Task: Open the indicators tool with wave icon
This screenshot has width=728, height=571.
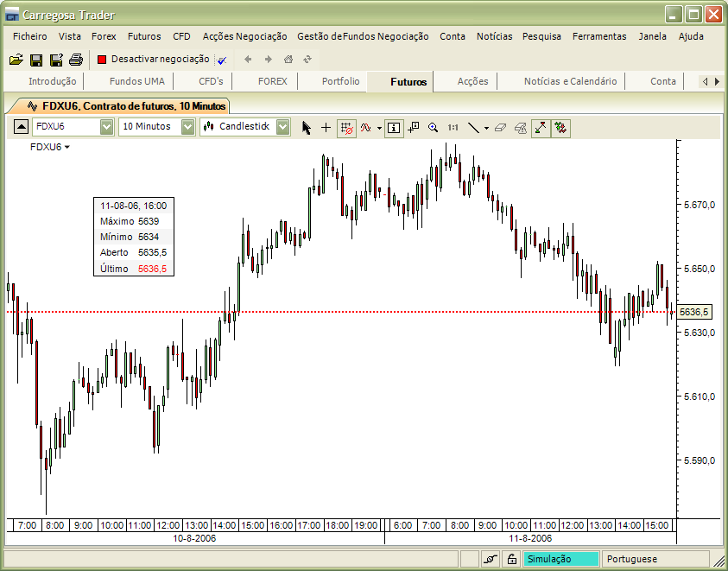Action: coord(366,128)
